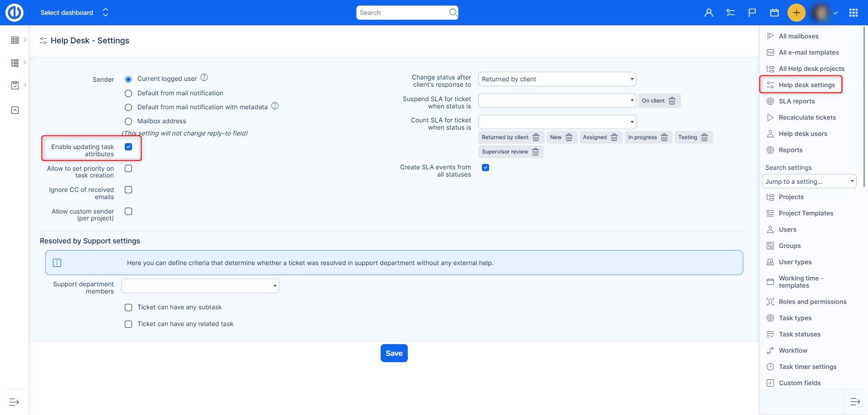Click the yellow plus quick-add button
Image resolution: width=868 pixels, height=415 pixels.
coord(796,13)
